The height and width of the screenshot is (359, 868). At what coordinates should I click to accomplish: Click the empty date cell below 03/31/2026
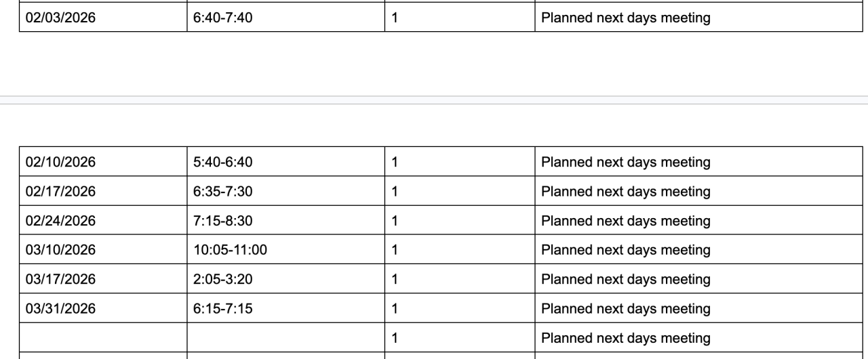[x=102, y=338]
